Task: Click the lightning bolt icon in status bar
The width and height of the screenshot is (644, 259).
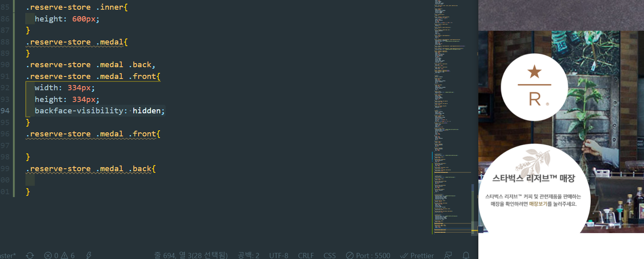Action: [88, 255]
